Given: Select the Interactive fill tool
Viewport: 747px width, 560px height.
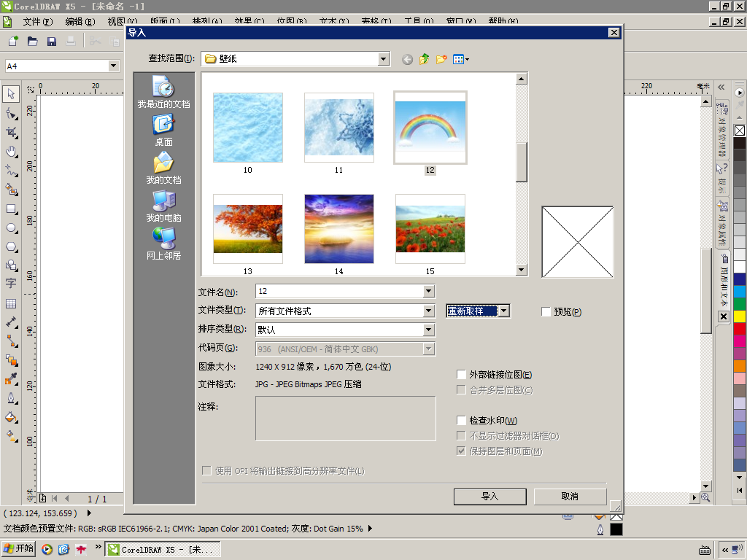Looking at the screenshot, I should pyautogui.click(x=11, y=436).
